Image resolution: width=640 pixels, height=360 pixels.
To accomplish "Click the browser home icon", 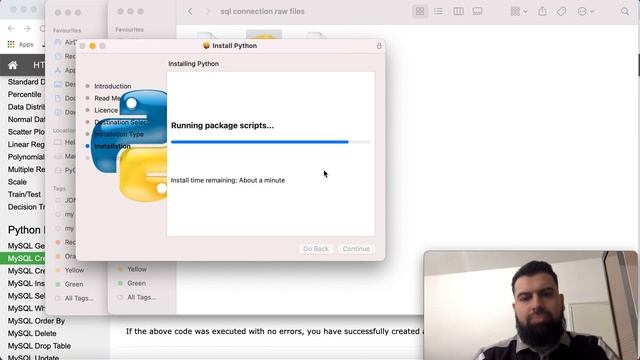I will tap(13, 65).
